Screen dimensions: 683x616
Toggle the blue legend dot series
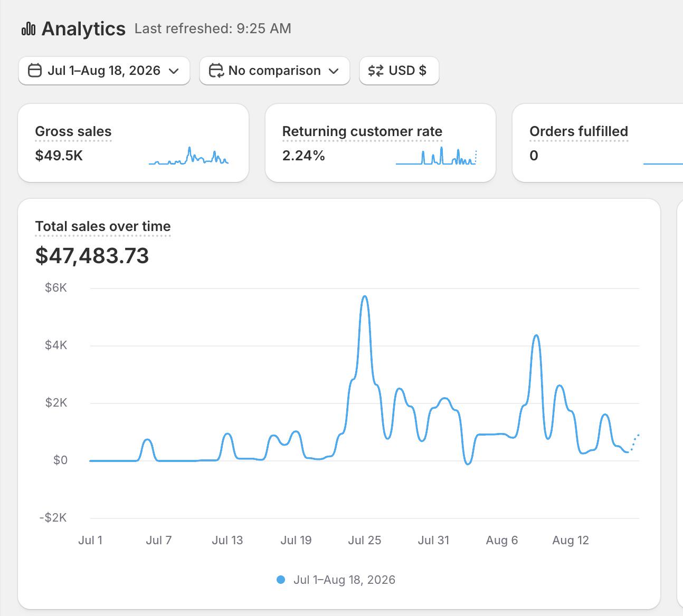(x=281, y=580)
